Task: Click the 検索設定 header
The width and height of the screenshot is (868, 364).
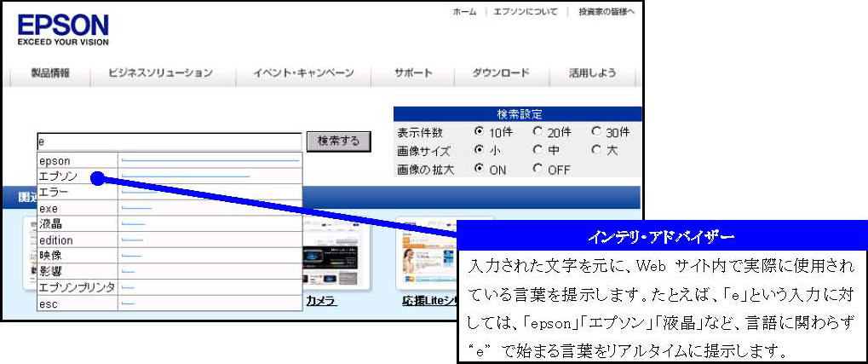Action: pos(518,114)
